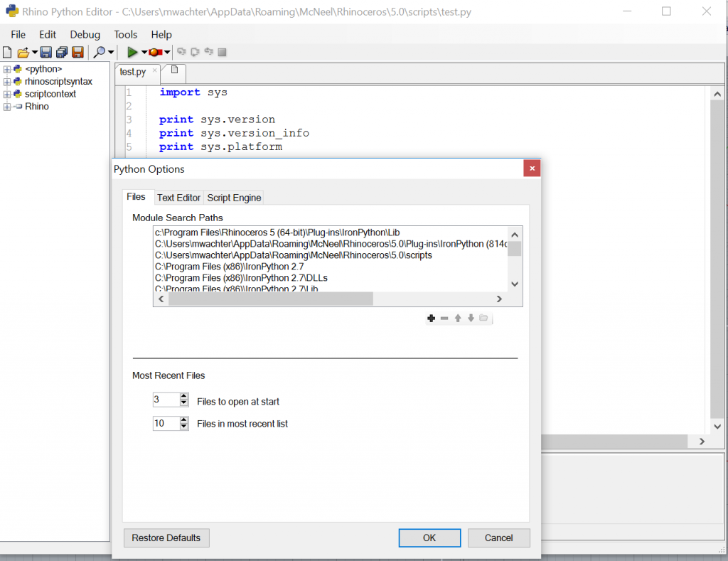Click the browse folder icon below paths list
728x561 pixels.
point(483,318)
